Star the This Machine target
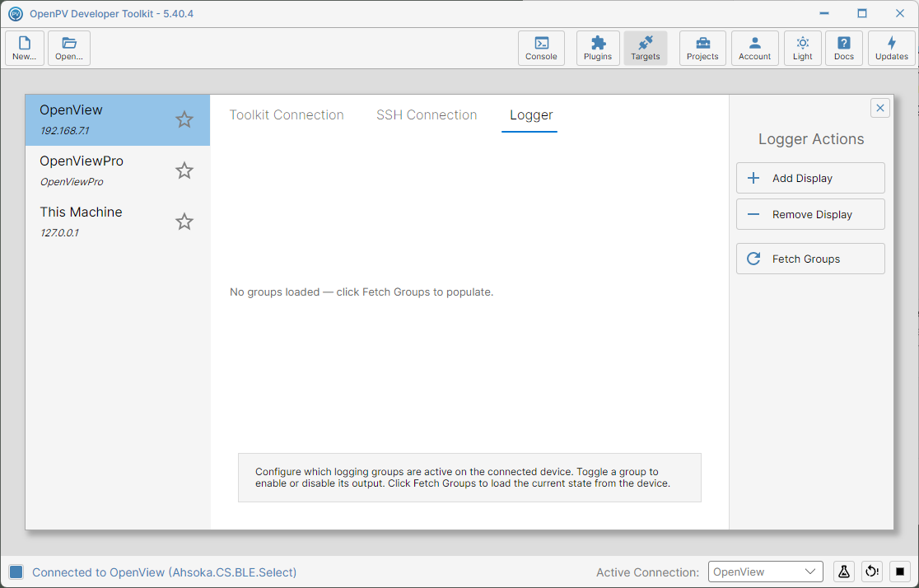919x588 pixels. (x=184, y=222)
